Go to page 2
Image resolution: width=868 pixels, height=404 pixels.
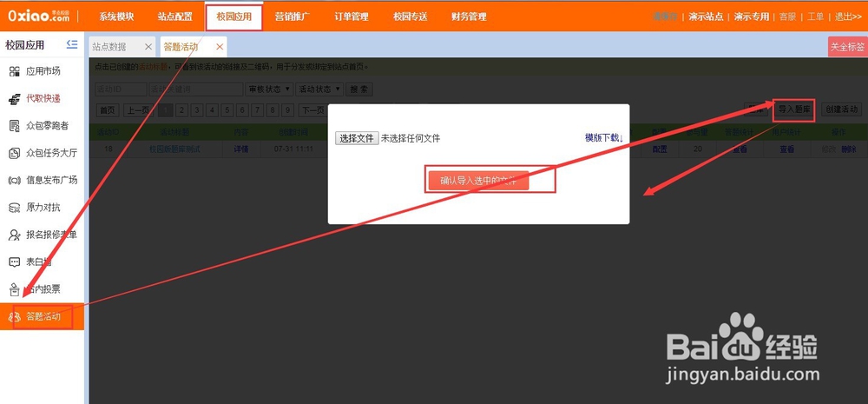point(182,109)
